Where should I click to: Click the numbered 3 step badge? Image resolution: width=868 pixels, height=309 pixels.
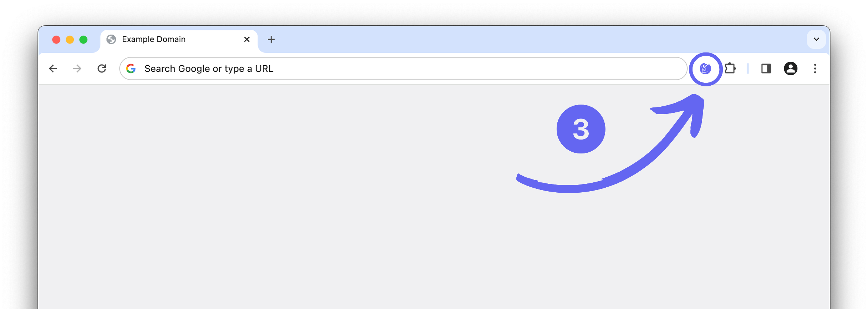pyautogui.click(x=581, y=129)
